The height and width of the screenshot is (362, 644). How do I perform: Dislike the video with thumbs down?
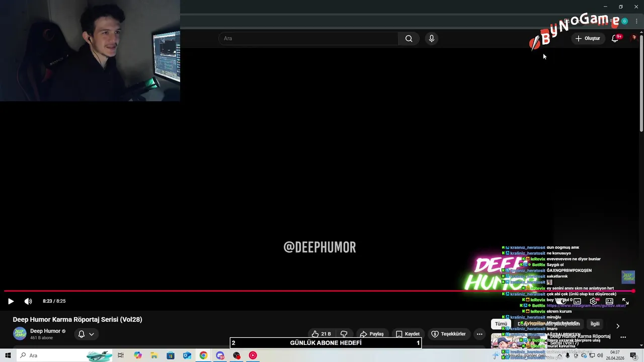344,334
